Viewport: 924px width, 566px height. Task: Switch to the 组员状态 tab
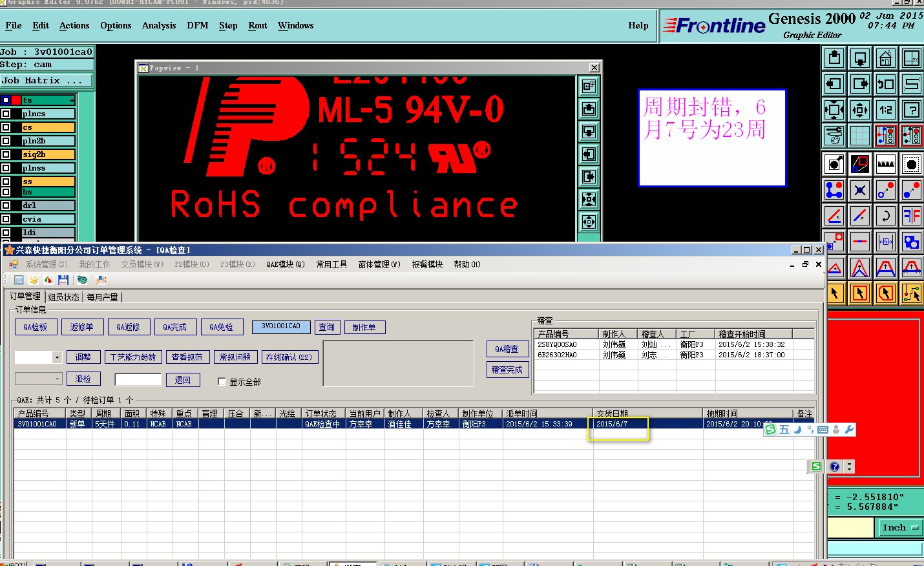(63, 297)
